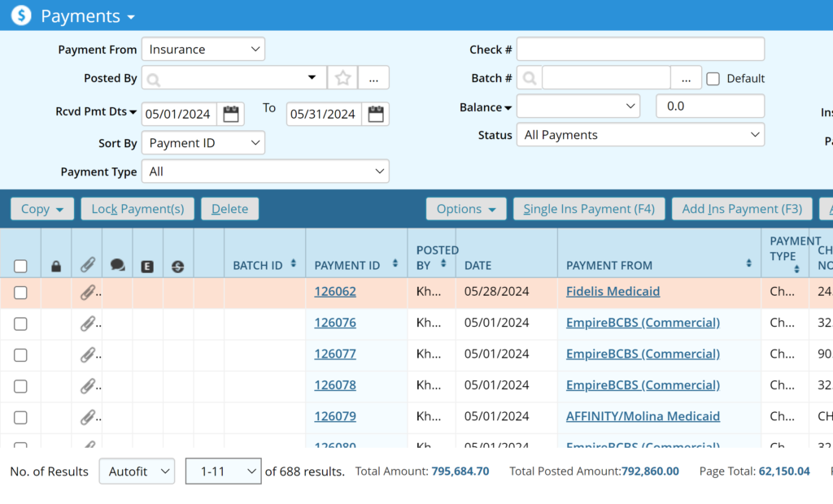Open calendar picker for start date 05/01/2024
The image size is (833, 504).
coord(231,114)
